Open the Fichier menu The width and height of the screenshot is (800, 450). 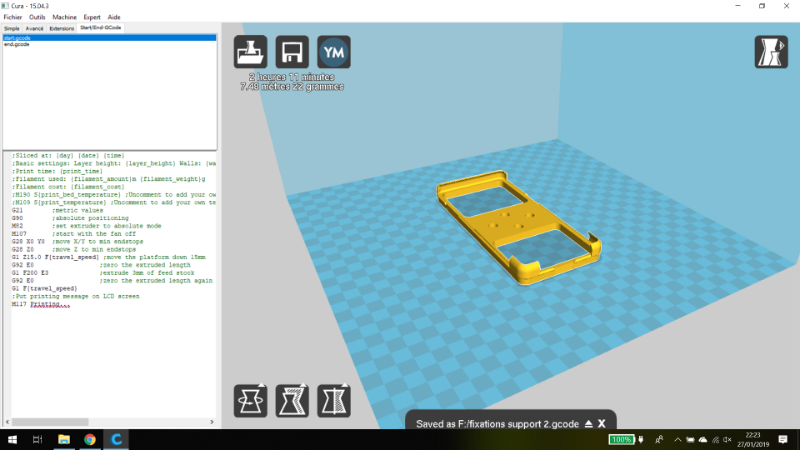(13, 17)
